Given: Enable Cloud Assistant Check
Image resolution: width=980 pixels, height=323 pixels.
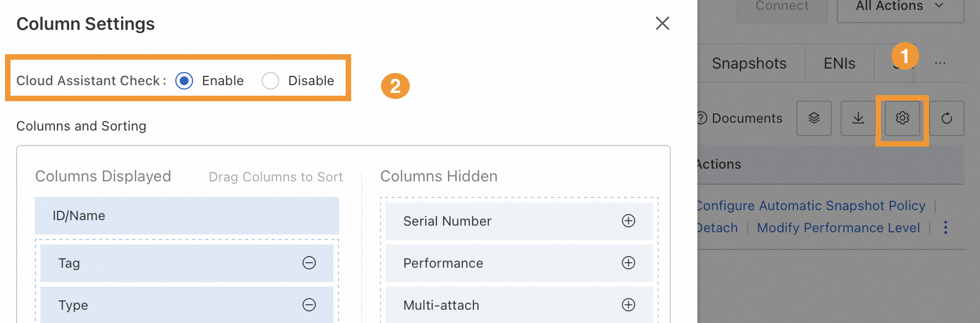Looking at the screenshot, I should point(184,81).
